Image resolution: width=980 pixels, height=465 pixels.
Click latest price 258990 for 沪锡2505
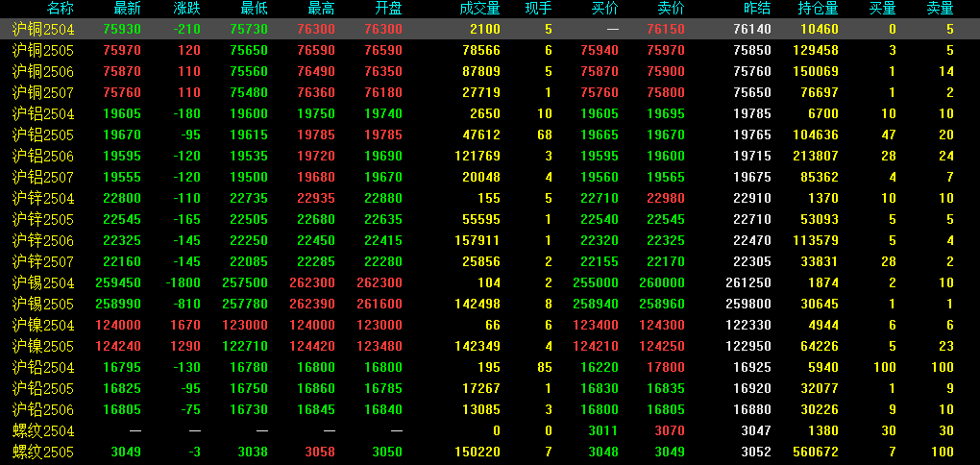click(119, 305)
